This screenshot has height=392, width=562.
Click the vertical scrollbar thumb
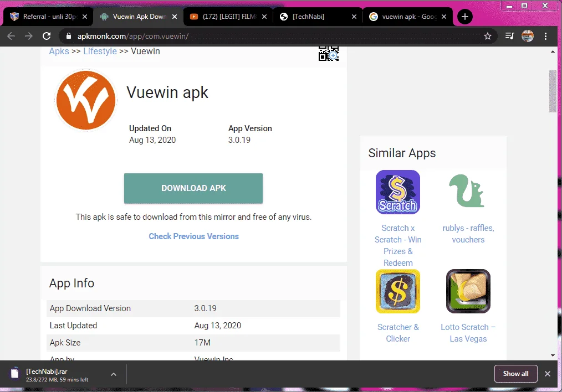tap(553, 92)
